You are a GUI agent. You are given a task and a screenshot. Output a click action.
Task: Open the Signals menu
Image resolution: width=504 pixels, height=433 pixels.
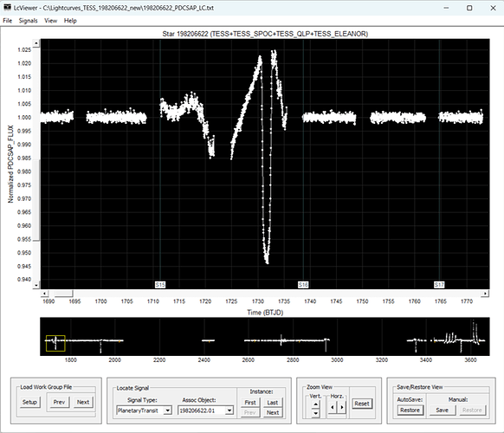point(28,21)
